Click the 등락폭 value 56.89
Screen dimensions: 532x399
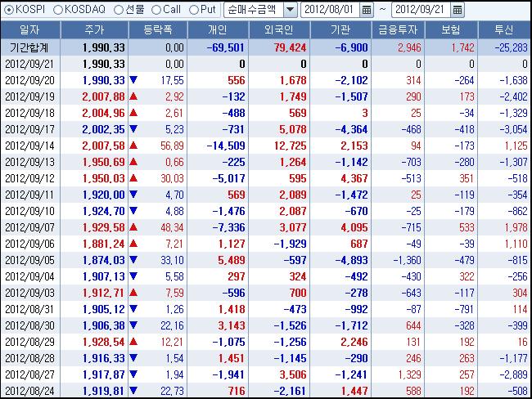172,146
